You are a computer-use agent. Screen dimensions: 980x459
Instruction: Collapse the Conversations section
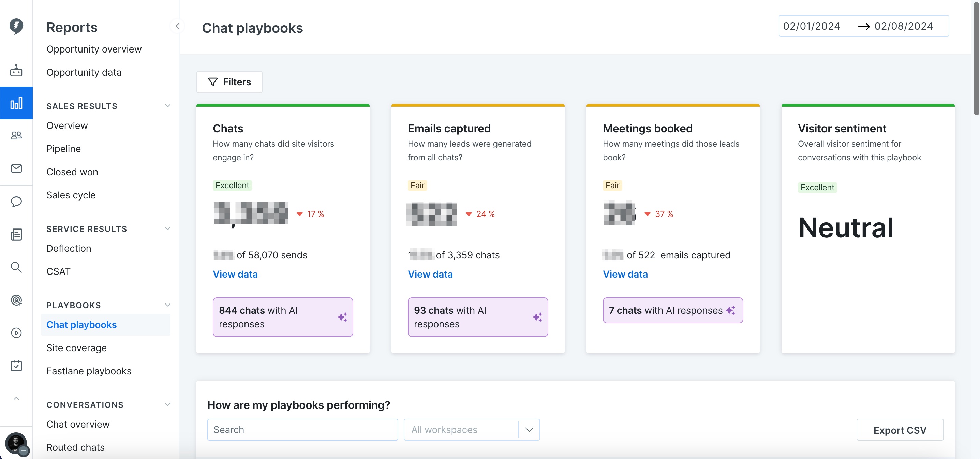coord(167,404)
